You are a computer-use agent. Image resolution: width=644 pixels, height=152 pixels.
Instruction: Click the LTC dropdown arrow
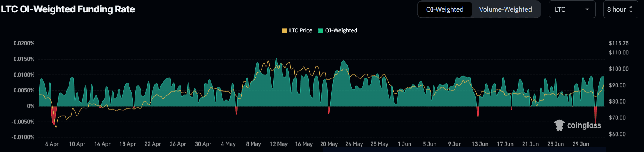click(x=587, y=9)
